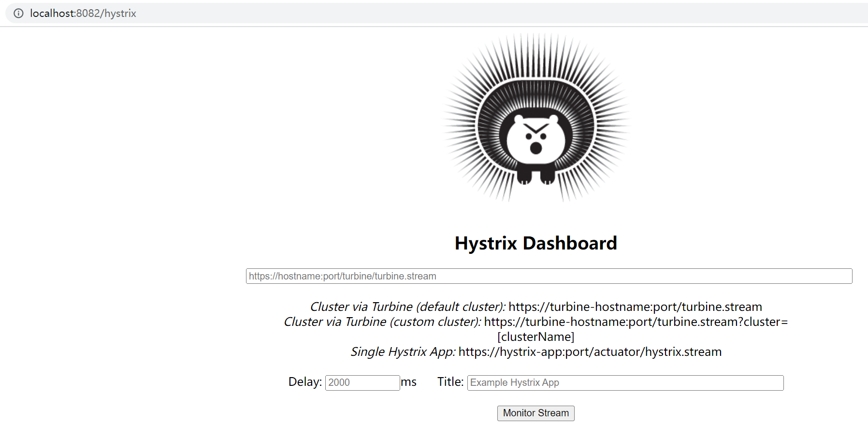This screenshot has width=868, height=425.
Task: Click 'Single Hystrix App:' label text
Action: (x=403, y=352)
